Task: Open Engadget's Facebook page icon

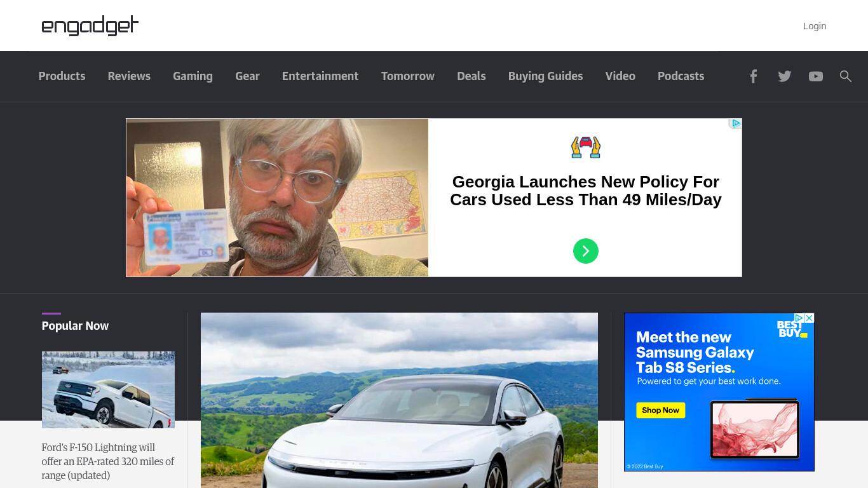Action: coord(753,76)
